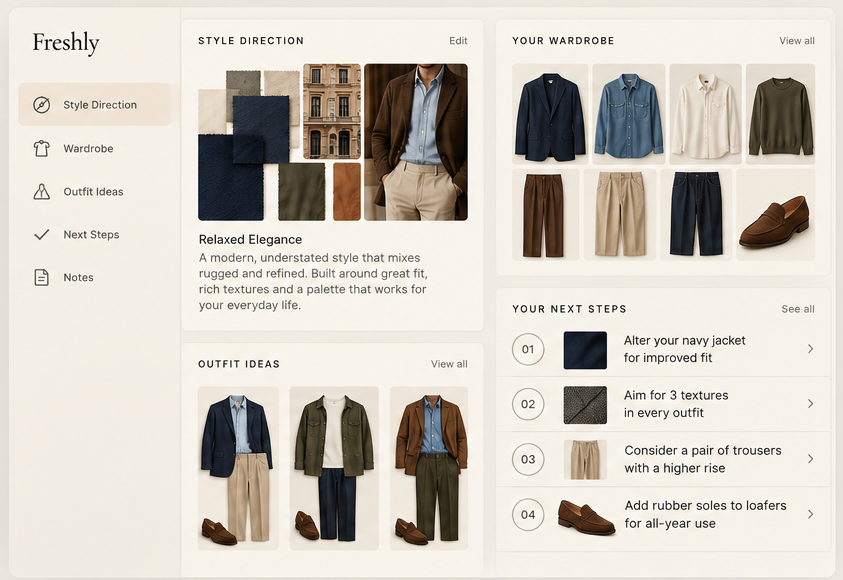Select the brown suede loafer wardrobe item
Image resolution: width=843 pixels, height=580 pixels.
775,214
